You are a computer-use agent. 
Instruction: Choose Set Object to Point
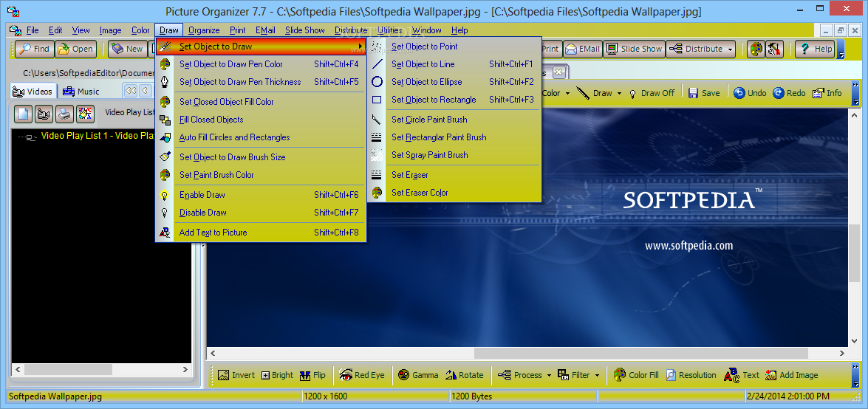(x=454, y=47)
